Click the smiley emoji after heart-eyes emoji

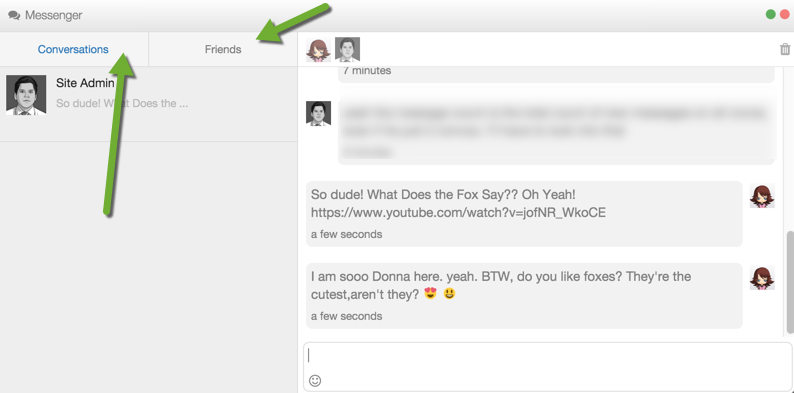pyautogui.click(x=449, y=293)
